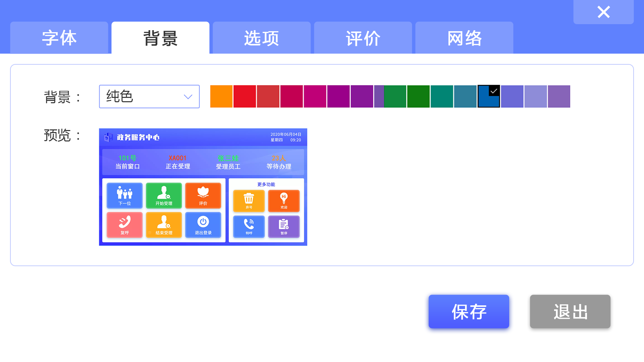Click the 弃号 trash icon in preview

point(249,201)
